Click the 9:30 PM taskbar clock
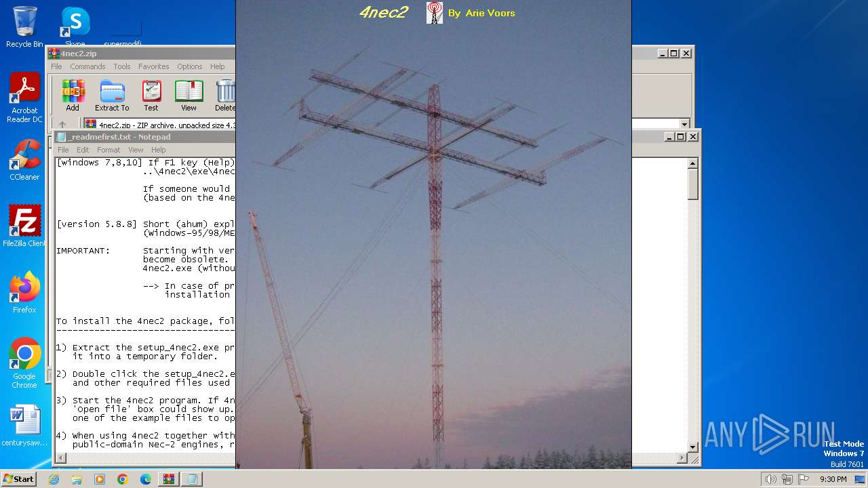Screen dimensions: 868x488 click(833, 479)
